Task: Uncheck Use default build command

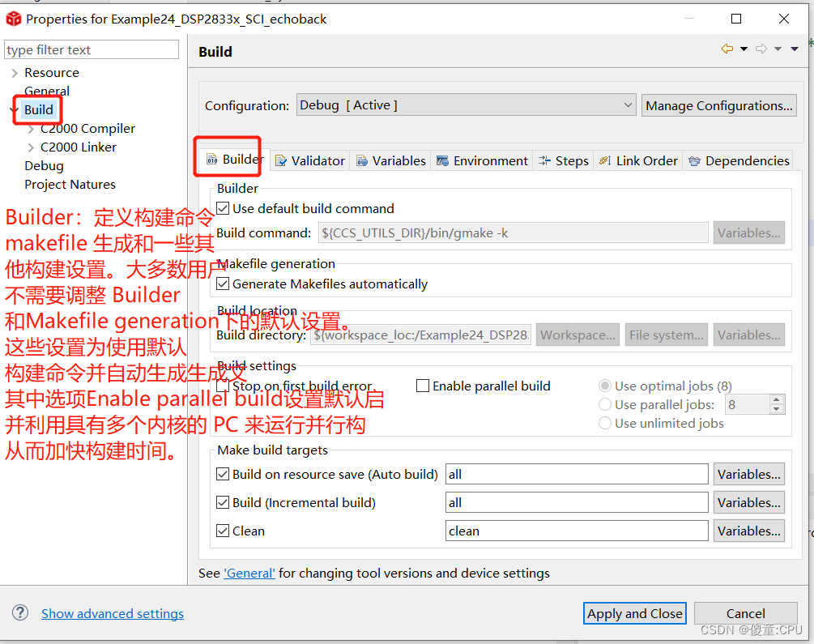Action: (x=222, y=208)
